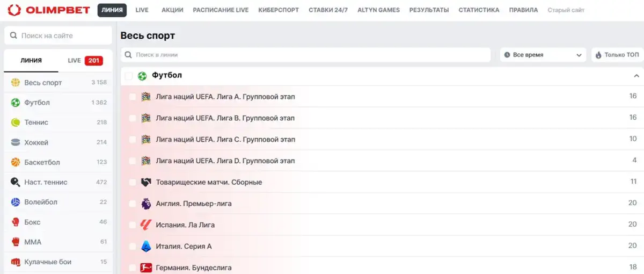Select Теннис in the sports sidebar

pos(58,122)
